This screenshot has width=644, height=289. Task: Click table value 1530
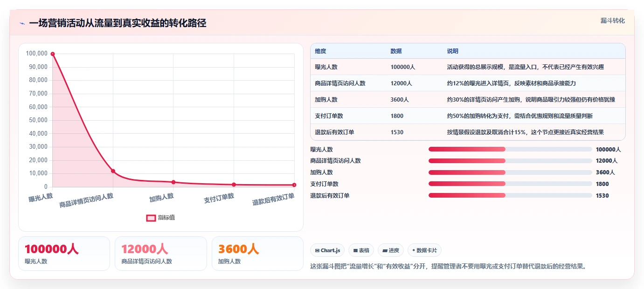[397, 132]
